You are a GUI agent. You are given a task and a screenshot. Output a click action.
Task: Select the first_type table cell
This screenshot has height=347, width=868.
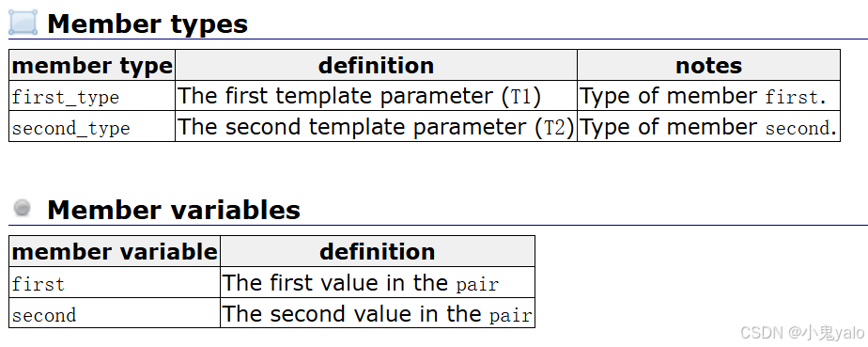point(92,96)
